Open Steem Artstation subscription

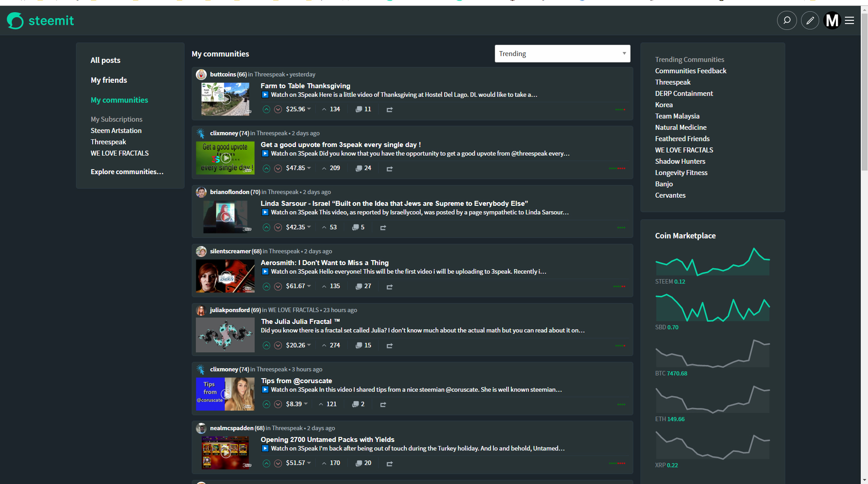[116, 130]
